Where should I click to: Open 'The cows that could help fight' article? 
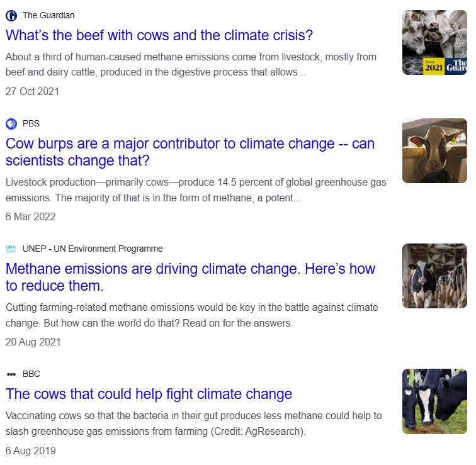(x=149, y=394)
